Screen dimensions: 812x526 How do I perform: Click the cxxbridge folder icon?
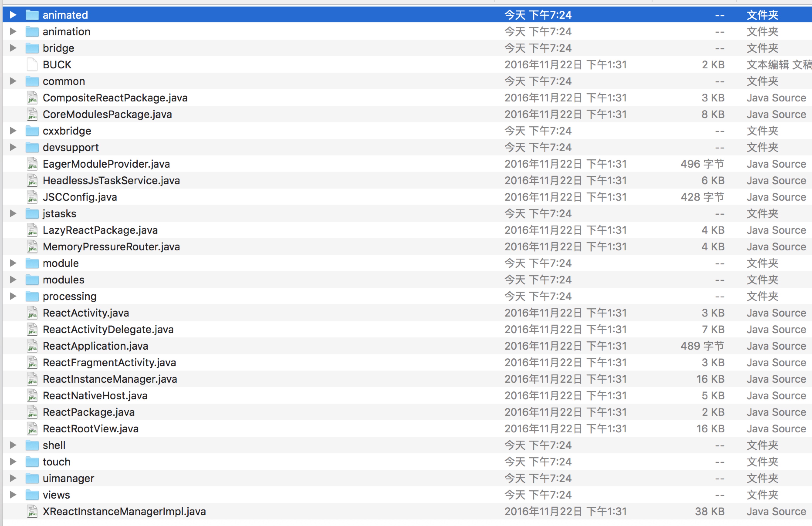[x=32, y=131]
